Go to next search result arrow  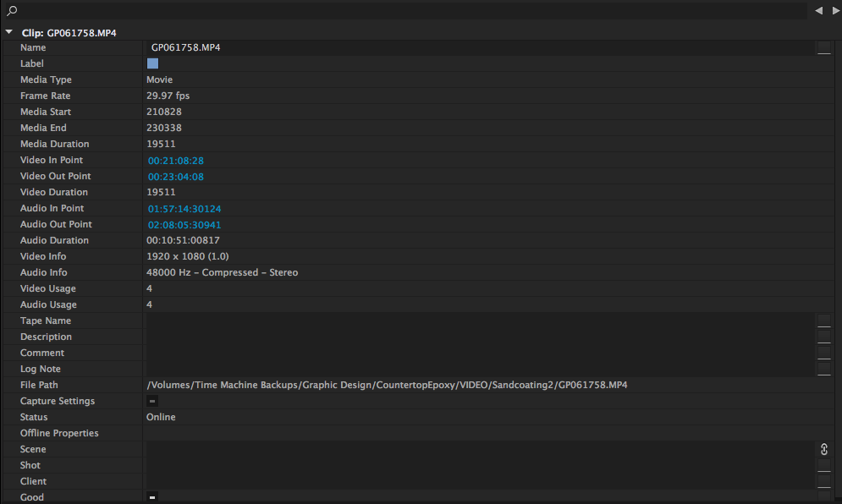pos(835,10)
